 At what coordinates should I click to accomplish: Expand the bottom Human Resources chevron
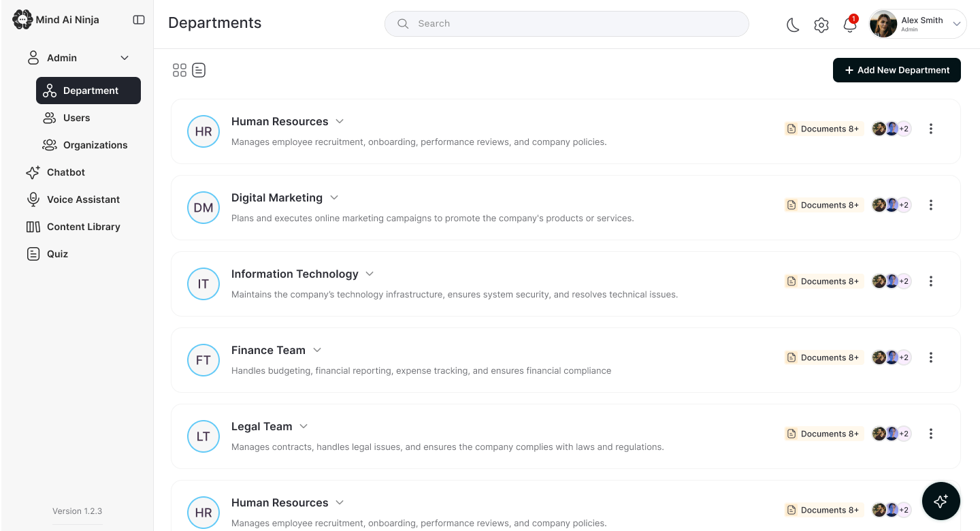340,502
